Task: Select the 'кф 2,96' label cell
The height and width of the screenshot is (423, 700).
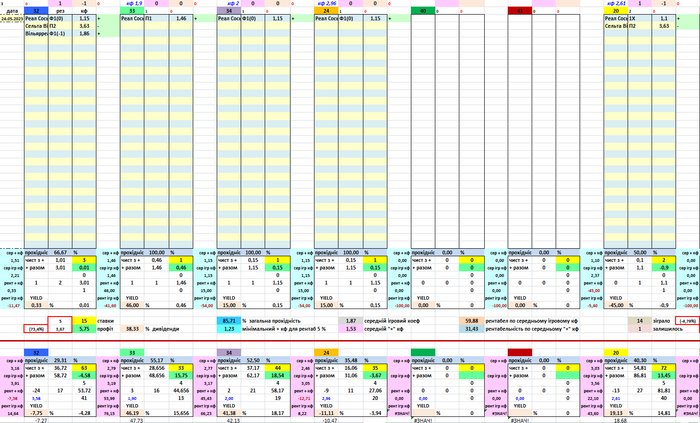Action: (326, 3)
